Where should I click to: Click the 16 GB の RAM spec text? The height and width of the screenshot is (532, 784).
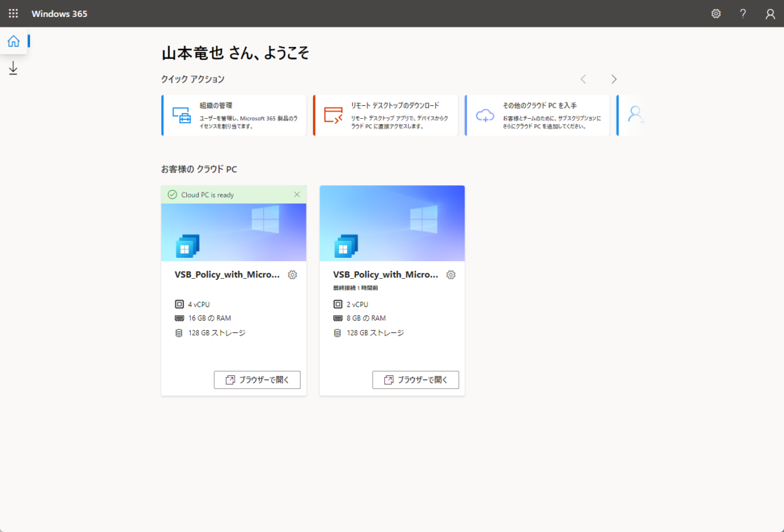point(210,319)
